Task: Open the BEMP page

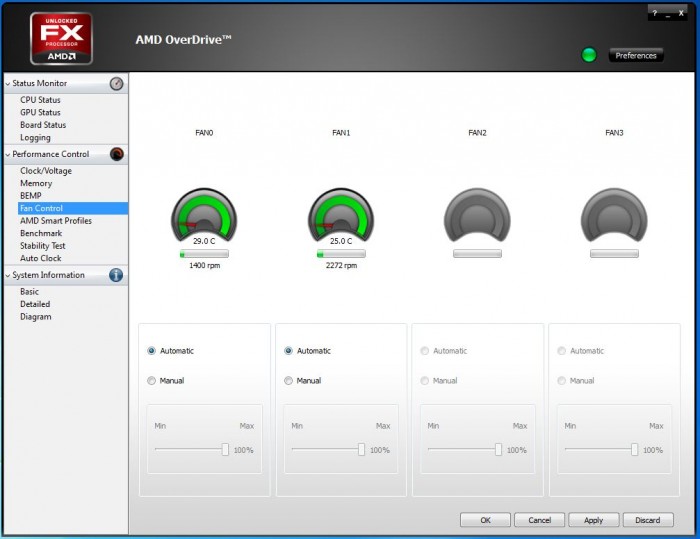Action: click(x=31, y=196)
